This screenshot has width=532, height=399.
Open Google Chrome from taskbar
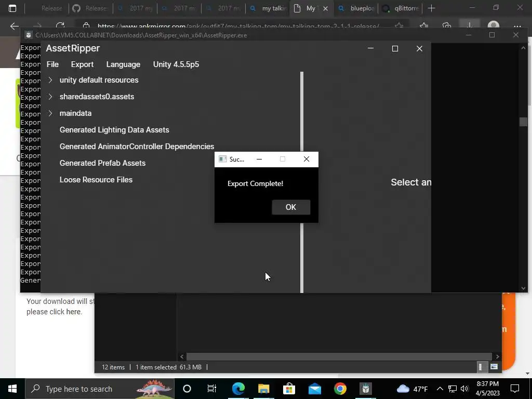(340, 389)
